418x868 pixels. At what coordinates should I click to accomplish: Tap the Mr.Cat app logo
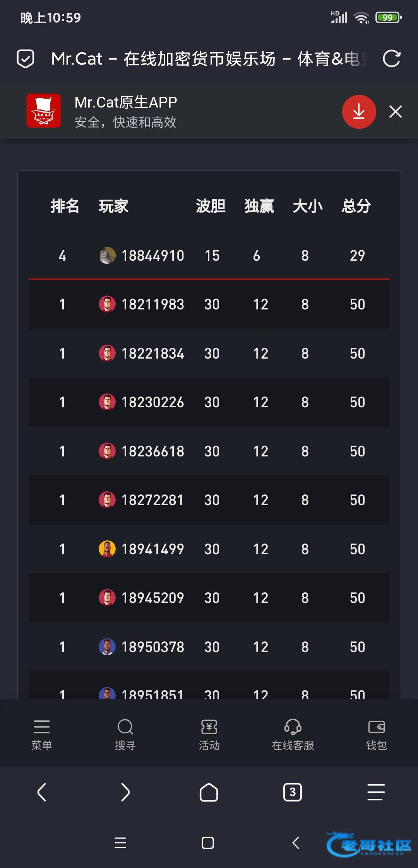44,111
